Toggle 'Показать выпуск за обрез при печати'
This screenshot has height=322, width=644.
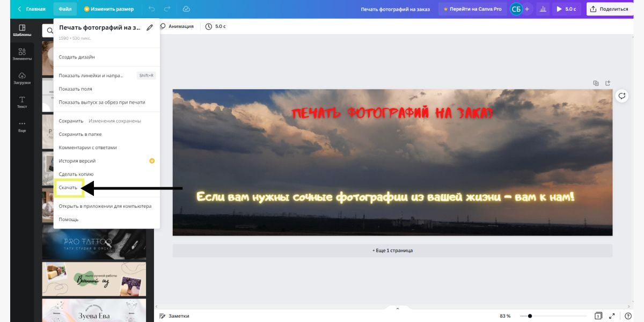(102, 103)
